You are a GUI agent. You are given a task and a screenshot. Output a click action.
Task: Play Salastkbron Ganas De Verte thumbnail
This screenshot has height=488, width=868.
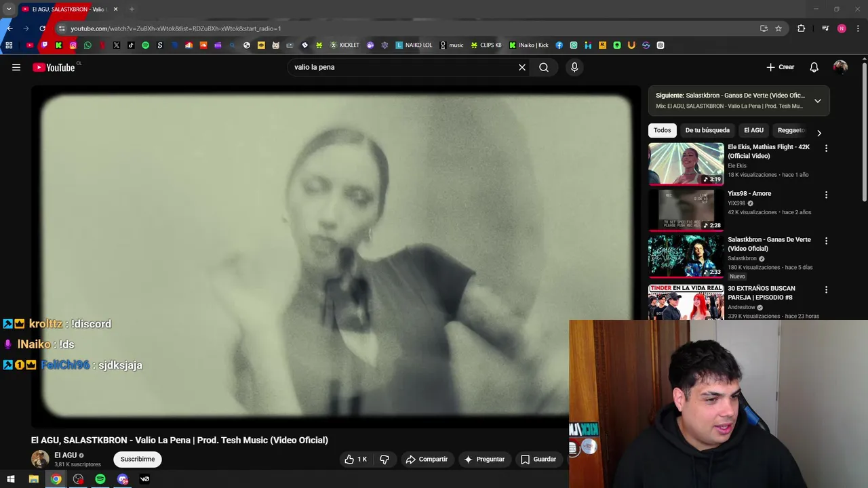(x=686, y=256)
